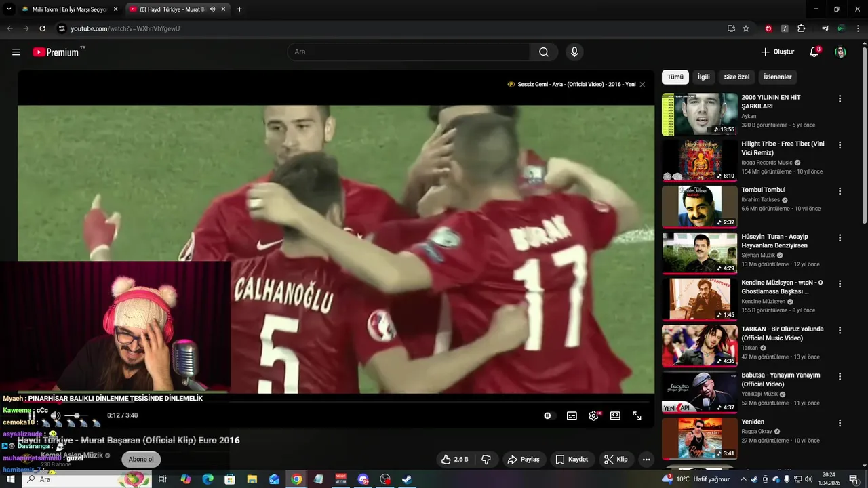Dismiss the Sessiz Gemi info card
Image resolution: width=868 pixels, height=488 pixels.
coord(642,85)
